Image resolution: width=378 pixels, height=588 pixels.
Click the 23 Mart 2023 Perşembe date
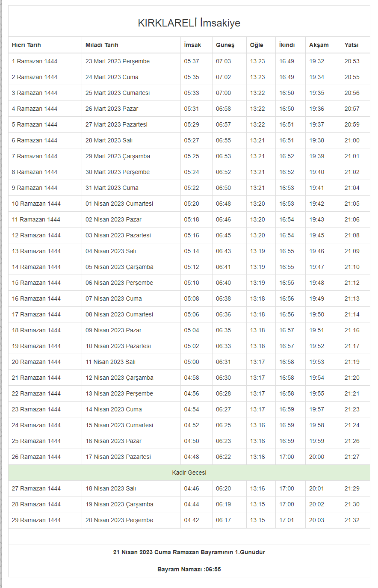[x=118, y=61]
